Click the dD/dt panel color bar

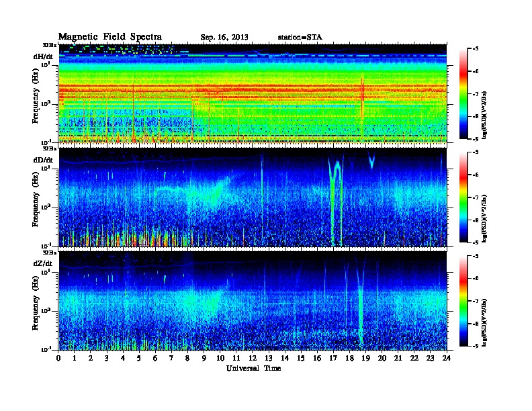463,197
